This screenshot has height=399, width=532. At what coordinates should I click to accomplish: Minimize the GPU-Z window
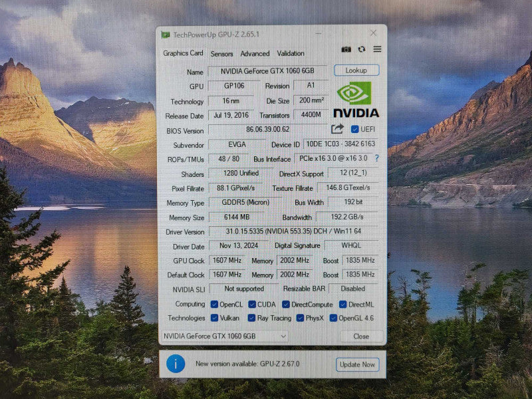[319, 34]
